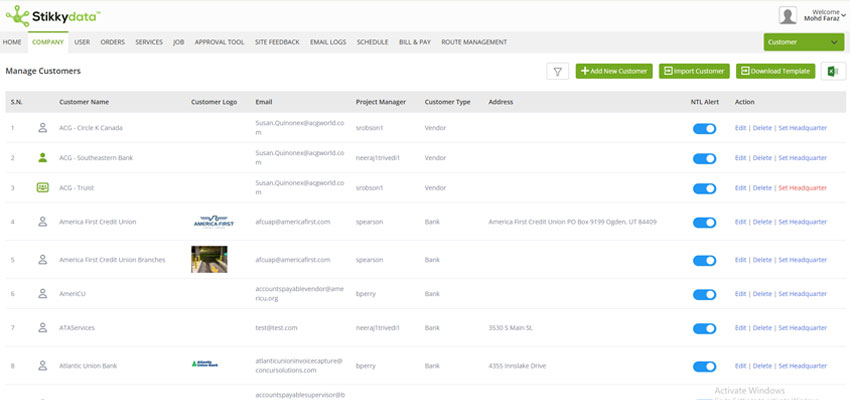Viewport: 850px width, 400px height.
Task: Click the Customer Name column header
Action: [x=84, y=102]
